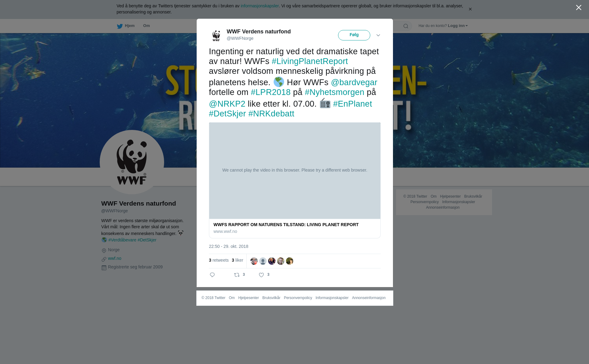Click first liker's avatar thumbnail

(x=254, y=261)
